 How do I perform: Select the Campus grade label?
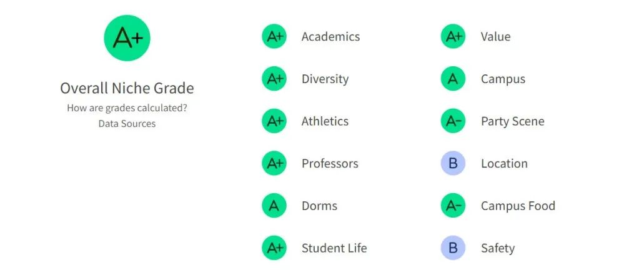point(503,79)
